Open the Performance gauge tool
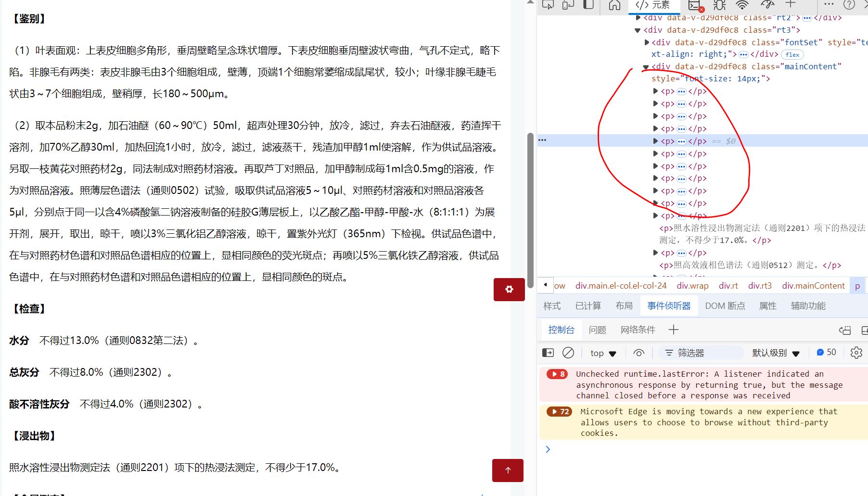This screenshot has height=496, width=868. (767, 5)
